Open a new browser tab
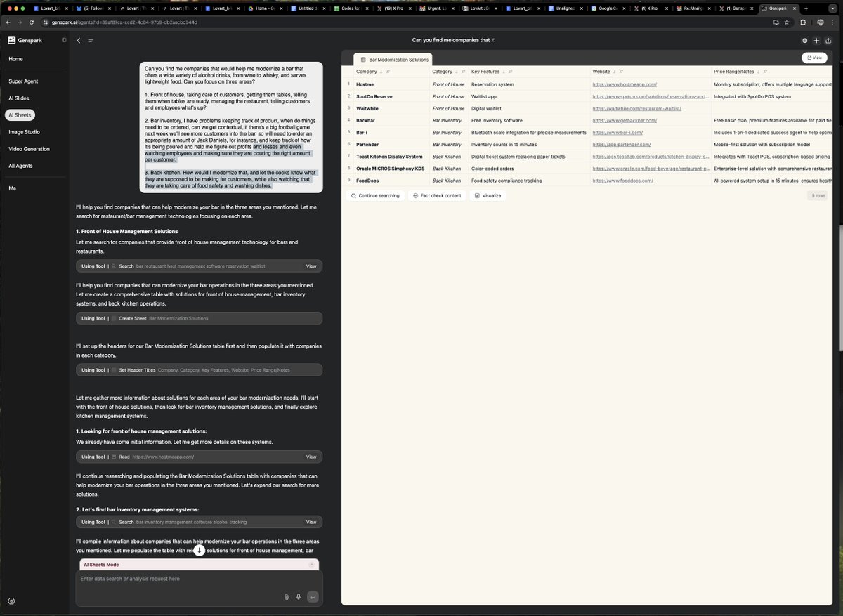This screenshot has height=616, width=843. pyautogui.click(x=805, y=8)
